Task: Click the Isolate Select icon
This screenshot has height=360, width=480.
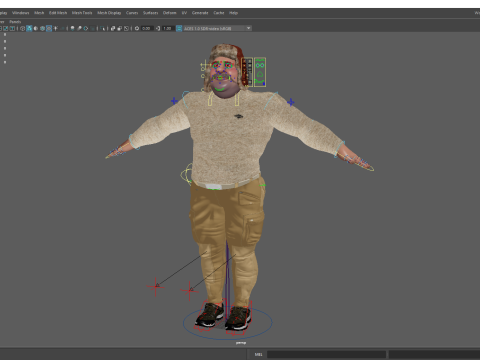Action: pos(102,28)
